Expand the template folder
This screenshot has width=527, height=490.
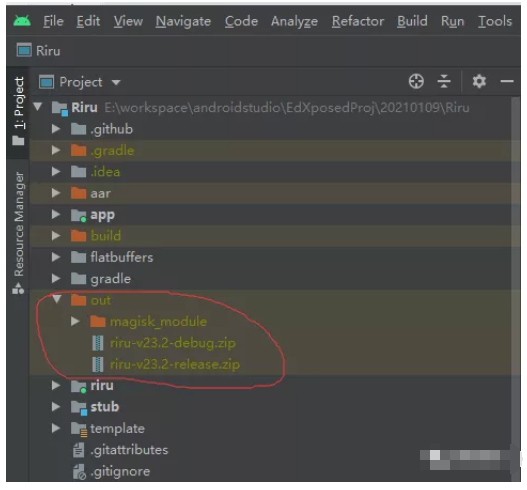pos(56,428)
